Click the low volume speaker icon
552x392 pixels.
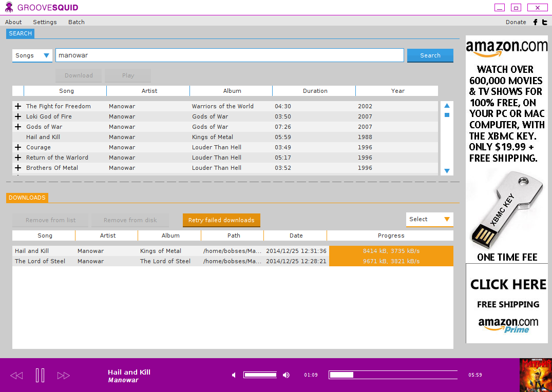(x=234, y=375)
